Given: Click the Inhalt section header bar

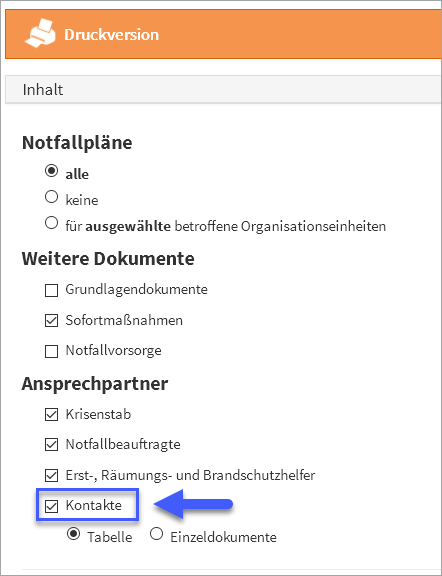Looking at the screenshot, I should tap(223, 90).
